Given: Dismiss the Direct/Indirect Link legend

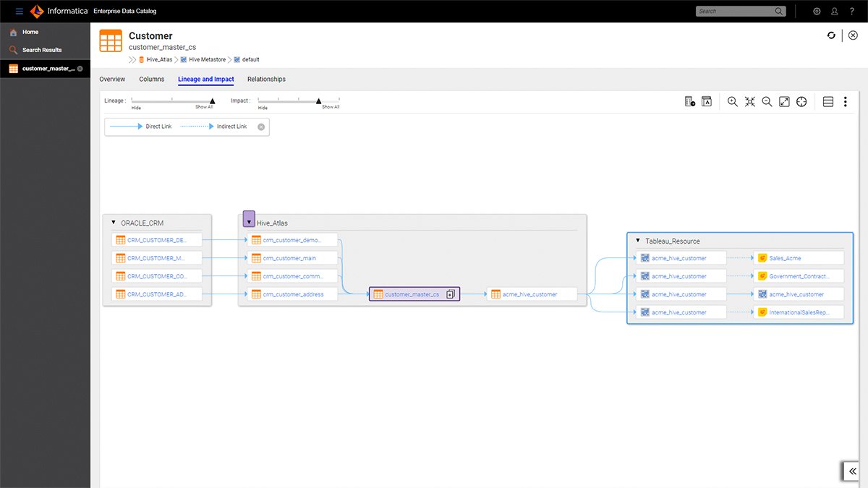Looking at the screenshot, I should 261,127.
